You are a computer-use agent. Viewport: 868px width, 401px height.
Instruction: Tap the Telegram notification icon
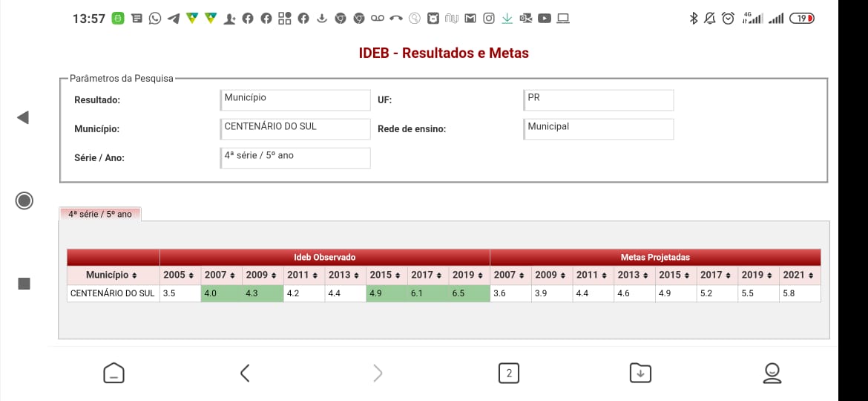tap(174, 19)
